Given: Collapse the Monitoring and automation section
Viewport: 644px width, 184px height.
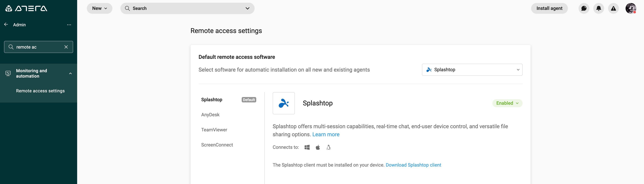Looking at the screenshot, I should 70,73.
